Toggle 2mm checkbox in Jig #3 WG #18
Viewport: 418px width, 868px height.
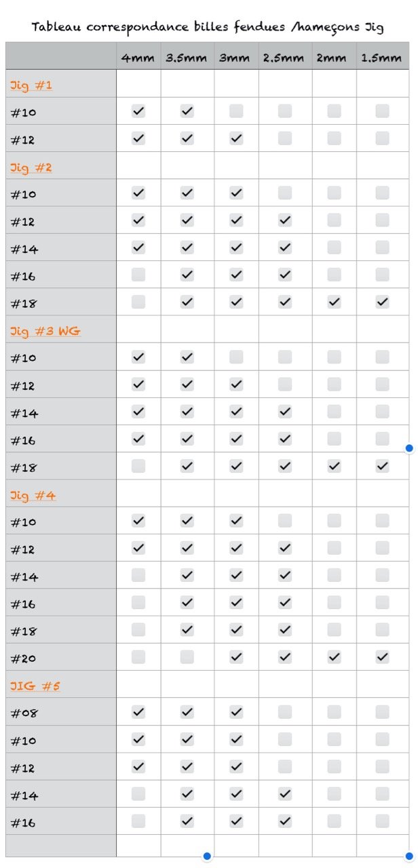tap(334, 466)
